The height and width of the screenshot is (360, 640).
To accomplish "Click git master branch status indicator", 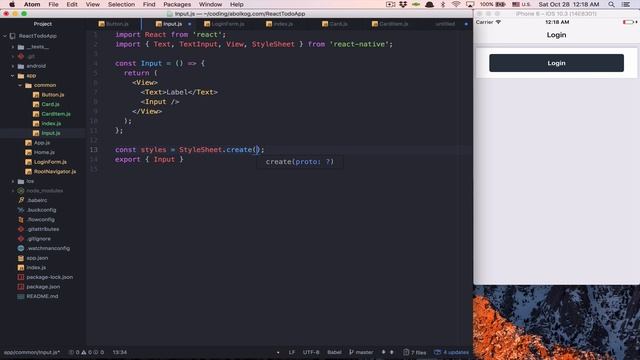I will tap(361, 352).
